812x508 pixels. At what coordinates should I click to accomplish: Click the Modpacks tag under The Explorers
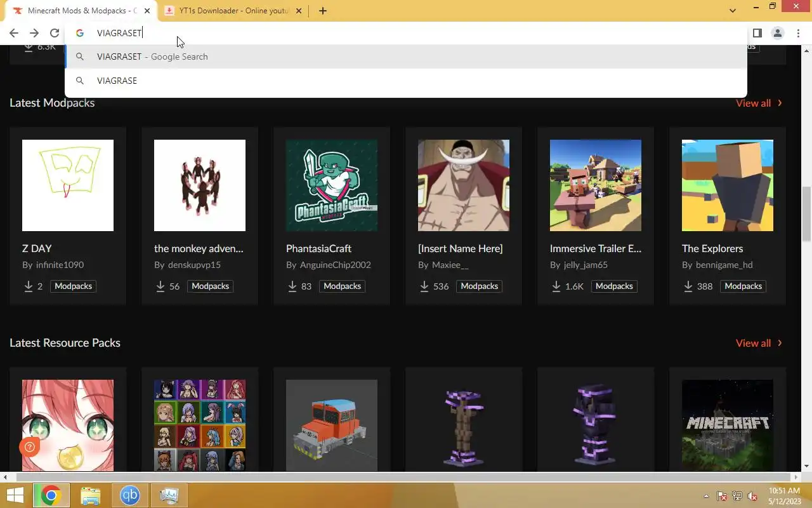point(743,286)
